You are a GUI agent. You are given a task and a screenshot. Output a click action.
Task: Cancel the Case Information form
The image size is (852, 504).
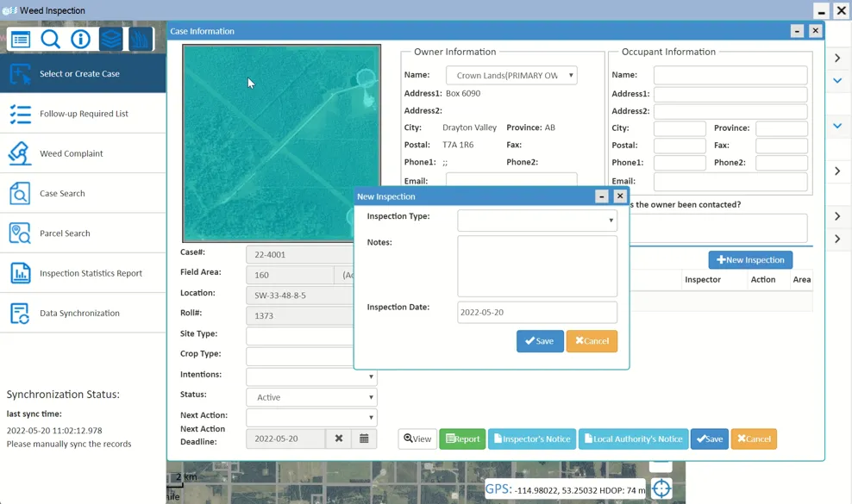point(755,439)
